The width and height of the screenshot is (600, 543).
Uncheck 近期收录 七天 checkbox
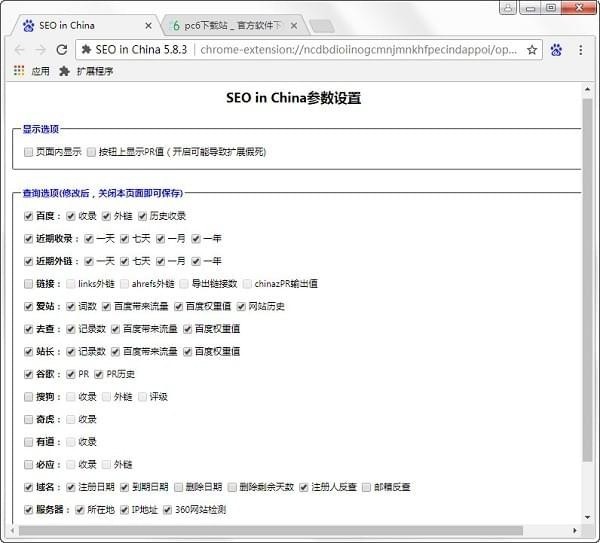124,239
